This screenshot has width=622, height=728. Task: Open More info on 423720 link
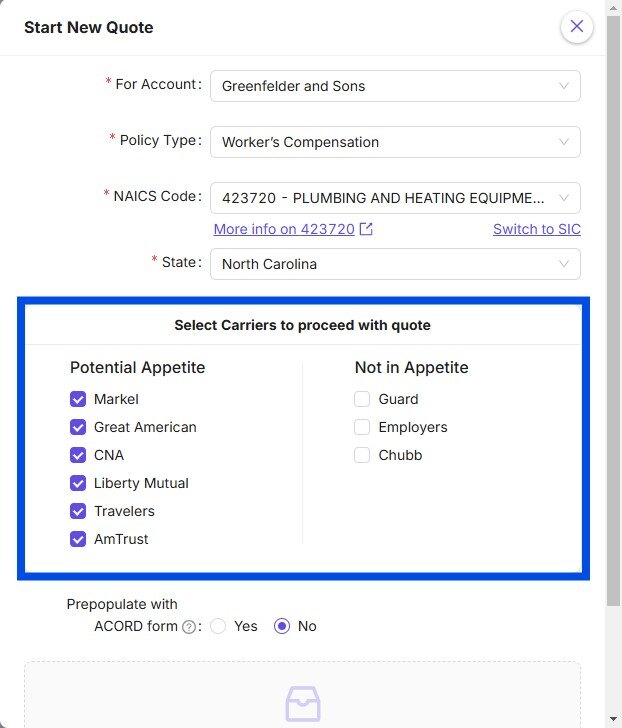click(x=284, y=229)
